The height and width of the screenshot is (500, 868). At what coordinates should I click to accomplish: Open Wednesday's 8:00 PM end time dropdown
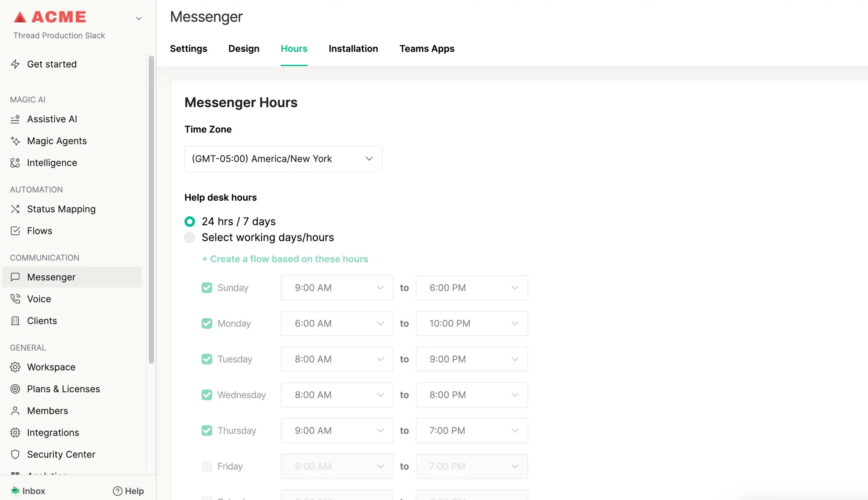(x=472, y=395)
